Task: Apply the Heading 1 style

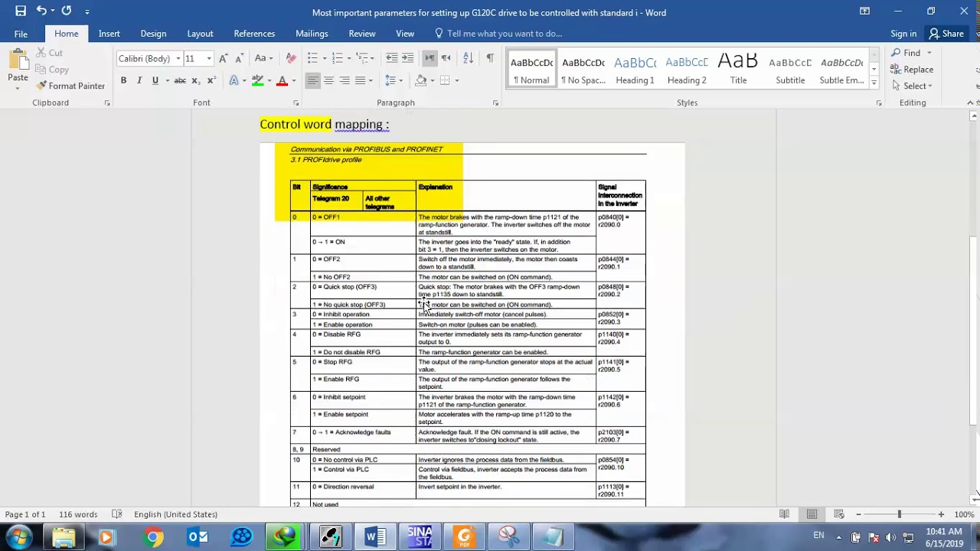Action: (635, 69)
